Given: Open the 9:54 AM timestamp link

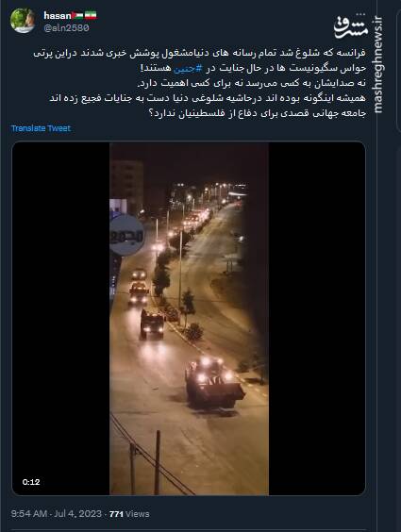Looking at the screenshot, I should (29, 514).
